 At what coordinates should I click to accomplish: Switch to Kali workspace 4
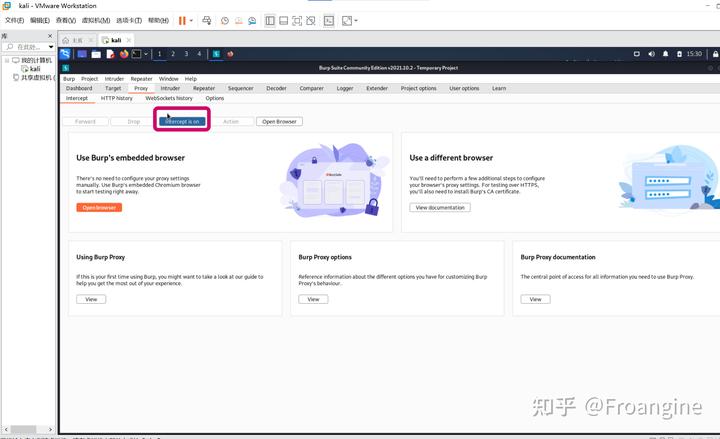(x=199, y=54)
